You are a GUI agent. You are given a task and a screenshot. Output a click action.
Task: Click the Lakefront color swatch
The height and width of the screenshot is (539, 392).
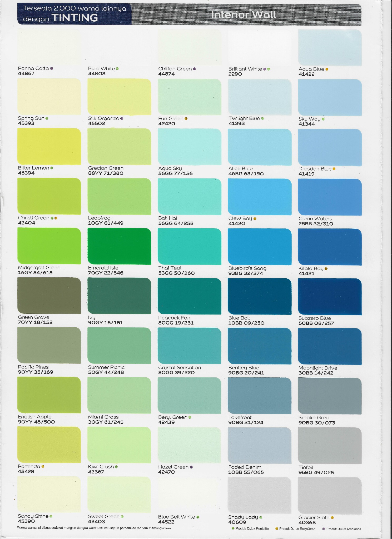260,396
